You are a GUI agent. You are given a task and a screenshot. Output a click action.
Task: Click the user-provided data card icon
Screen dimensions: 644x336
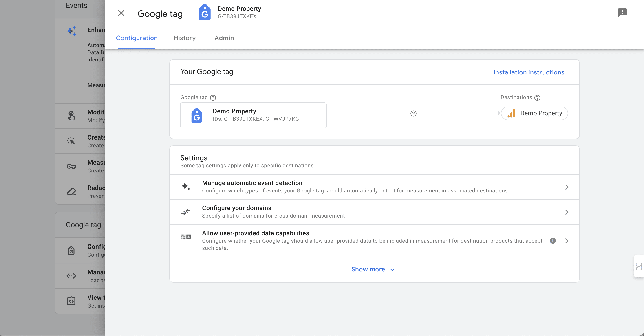tap(186, 237)
